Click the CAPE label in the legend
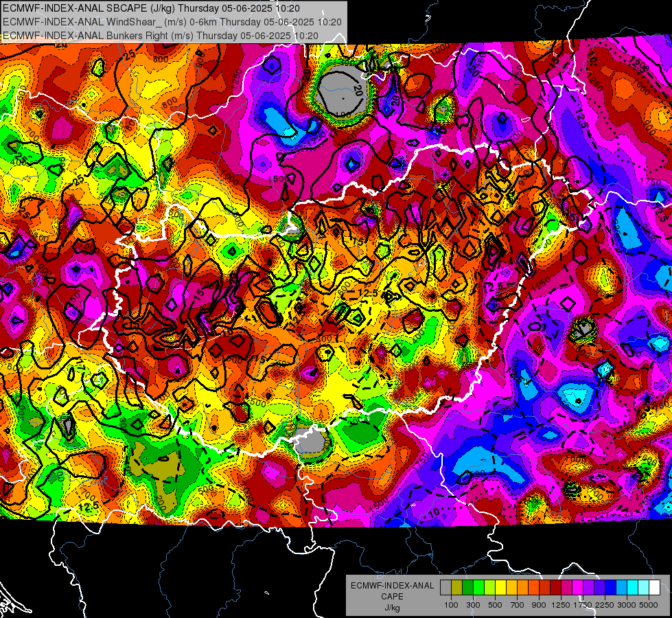The image size is (672, 618). pos(392,596)
